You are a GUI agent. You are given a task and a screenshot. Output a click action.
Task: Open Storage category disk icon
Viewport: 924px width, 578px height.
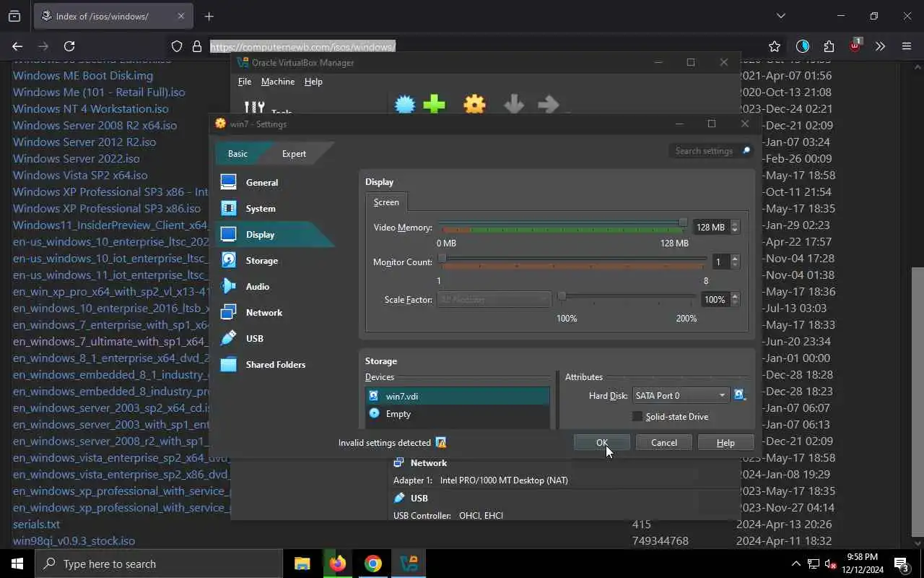pos(228,260)
